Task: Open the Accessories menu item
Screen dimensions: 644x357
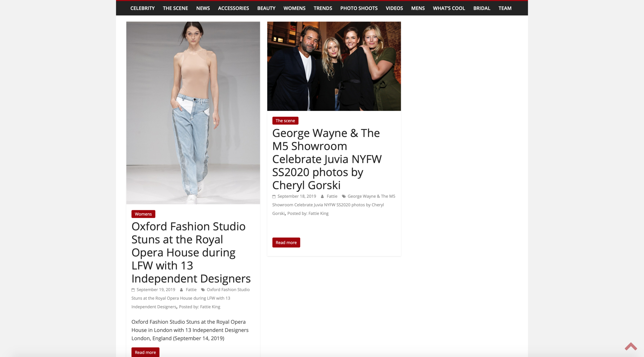Action: pyautogui.click(x=233, y=8)
